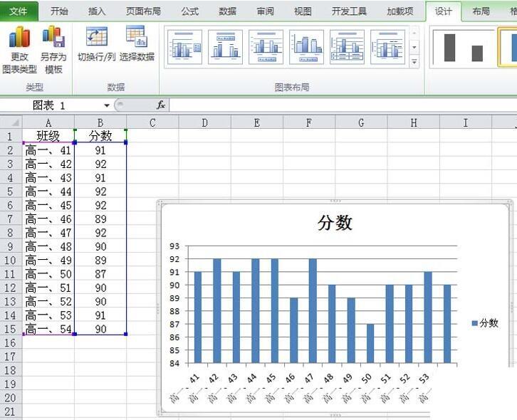Open the 文件 (File) tab
Viewport: 517px width, 420px height.
pos(19,11)
